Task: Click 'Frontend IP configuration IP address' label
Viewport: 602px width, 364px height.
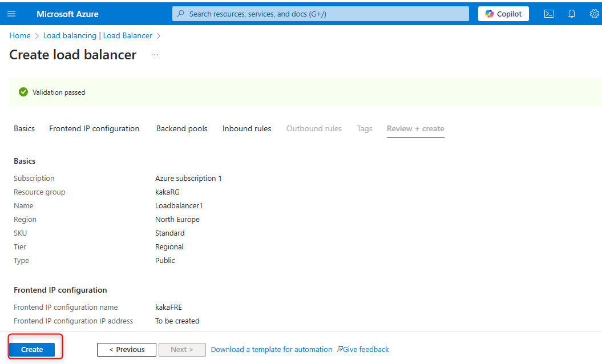Action: 74,321
